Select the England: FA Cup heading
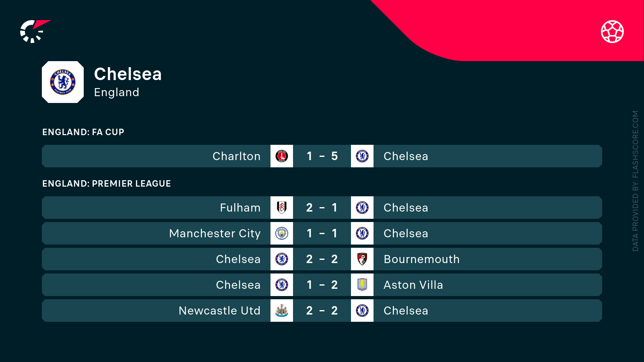Viewport: 644px width, 362px height. (83, 132)
